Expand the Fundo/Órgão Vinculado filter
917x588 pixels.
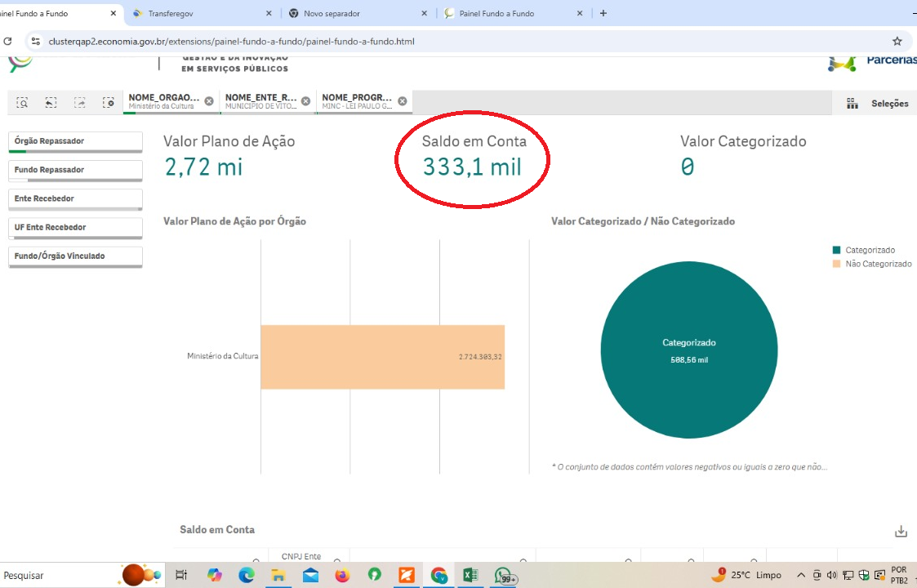click(75, 256)
